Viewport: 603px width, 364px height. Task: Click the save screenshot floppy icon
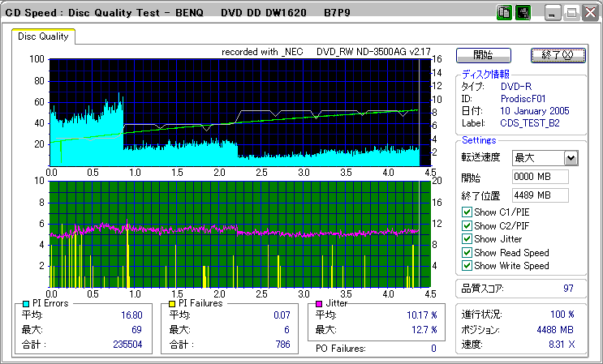(x=523, y=13)
